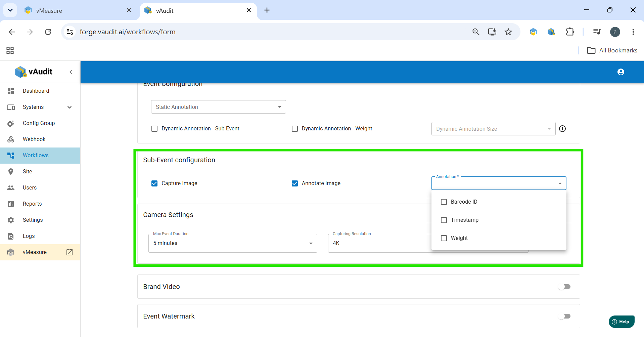Go back to the previous page
644x337 pixels.
(12, 32)
